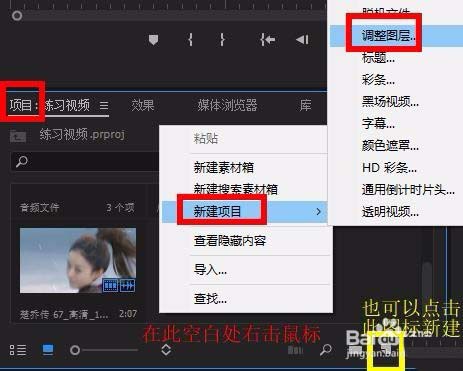Image resolution: width=463 pixels, height=371 pixels.
Task: Click the playhead circle on the monitor time ruler
Action: click(17, 15)
